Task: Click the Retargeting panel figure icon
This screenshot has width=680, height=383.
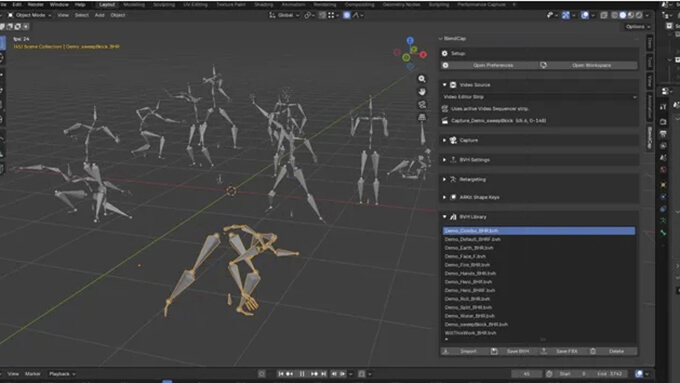Action: coord(453,179)
